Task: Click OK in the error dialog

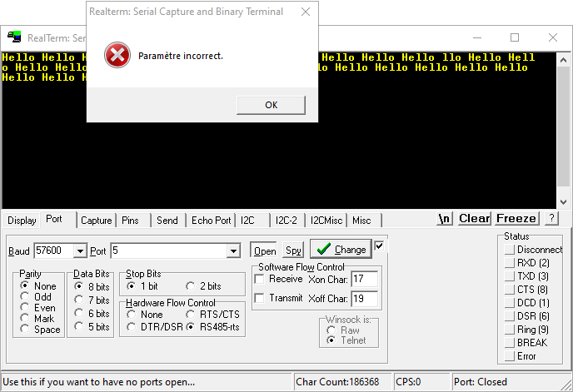Action: 271,105
